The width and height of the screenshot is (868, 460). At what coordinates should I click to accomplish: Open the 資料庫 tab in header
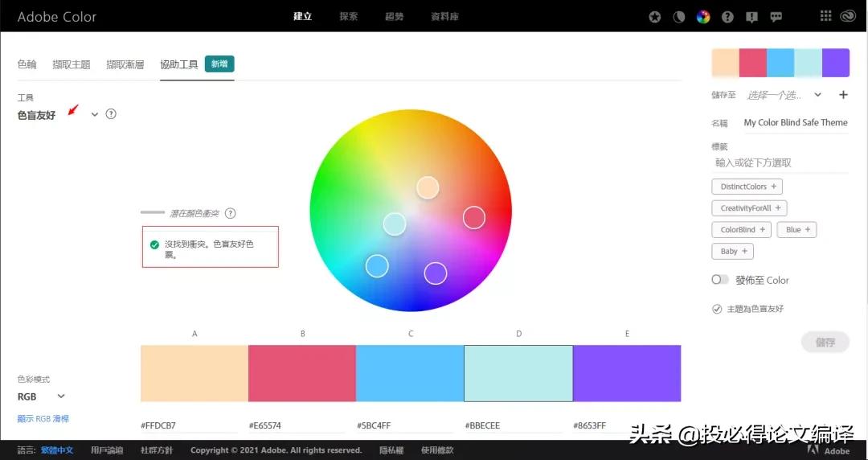[444, 17]
